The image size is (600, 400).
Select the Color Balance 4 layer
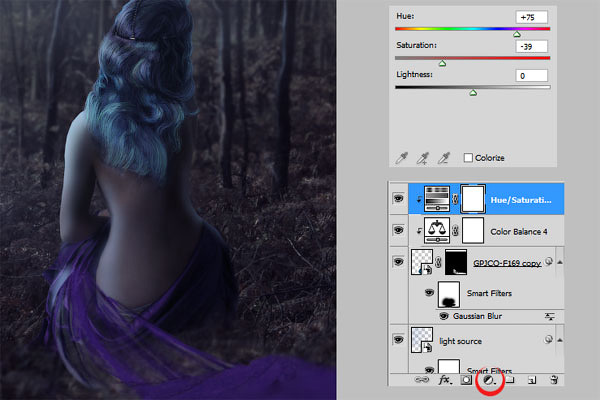click(x=518, y=232)
